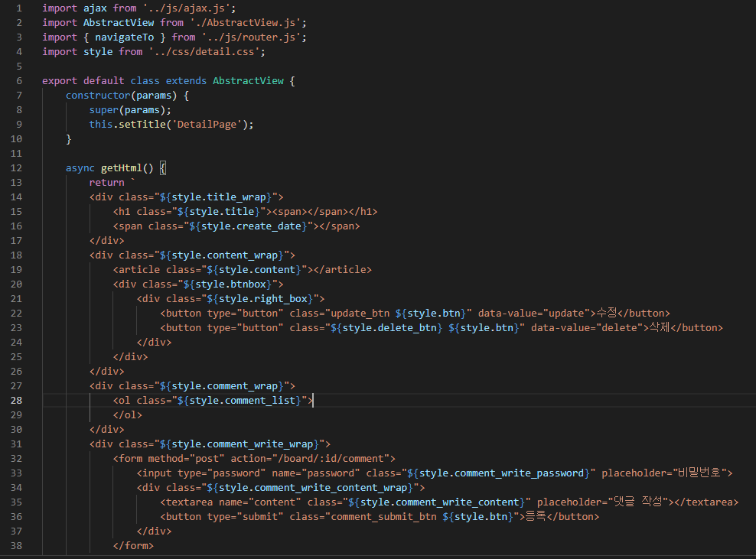Click the 비밀번호 placeholder text
Image resolution: width=756 pixels, height=559 pixels.
(x=699, y=473)
